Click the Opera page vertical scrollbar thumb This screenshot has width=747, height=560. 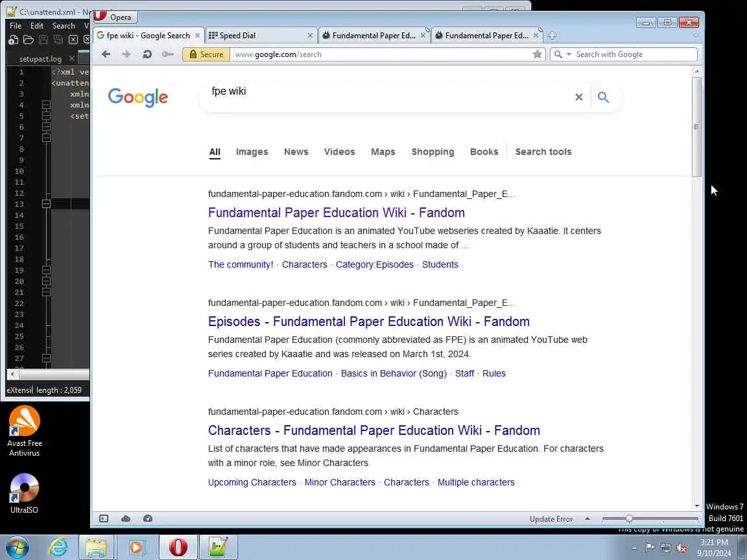696,127
